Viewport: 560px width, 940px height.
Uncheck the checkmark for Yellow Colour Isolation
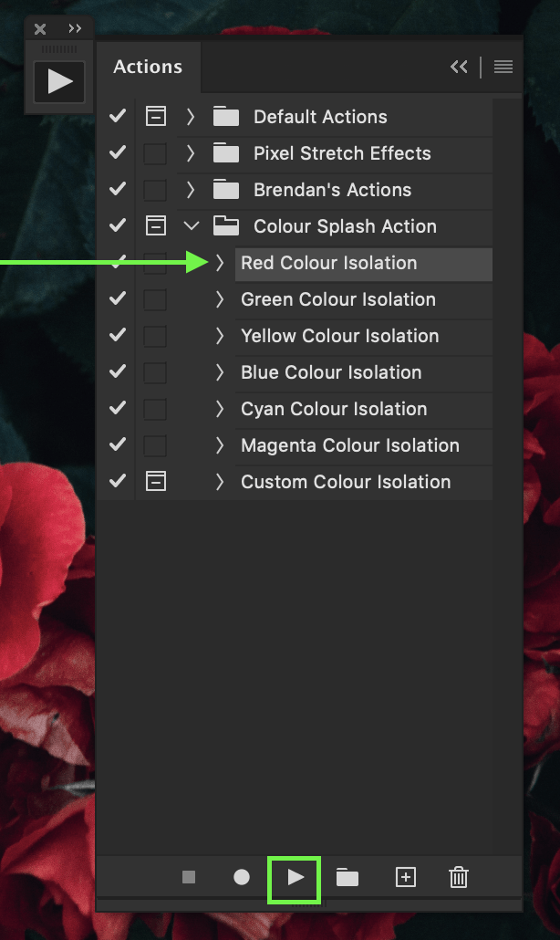click(x=118, y=335)
